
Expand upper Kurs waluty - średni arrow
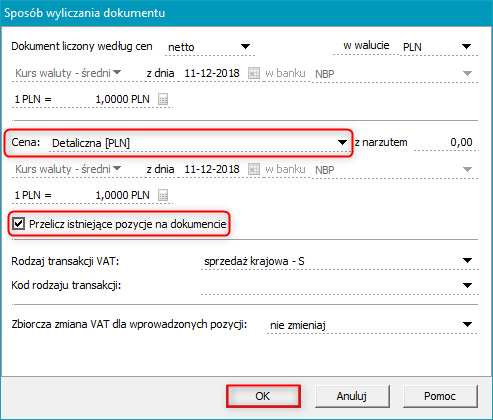click(x=117, y=72)
